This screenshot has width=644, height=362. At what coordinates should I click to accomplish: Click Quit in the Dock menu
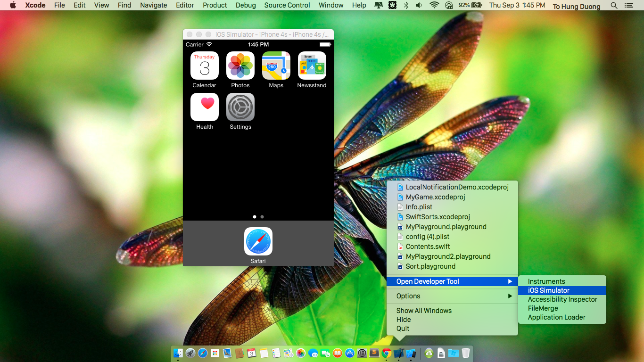[403, 329]
